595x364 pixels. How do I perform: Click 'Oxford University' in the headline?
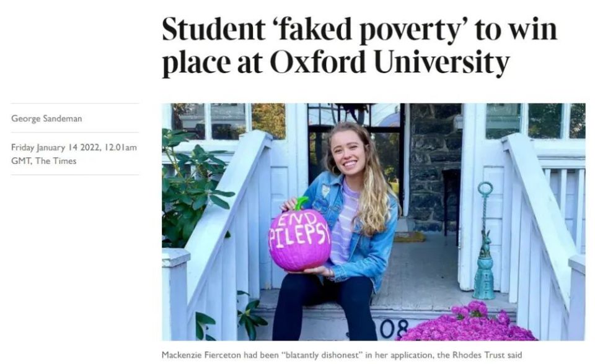coord(389,63)
